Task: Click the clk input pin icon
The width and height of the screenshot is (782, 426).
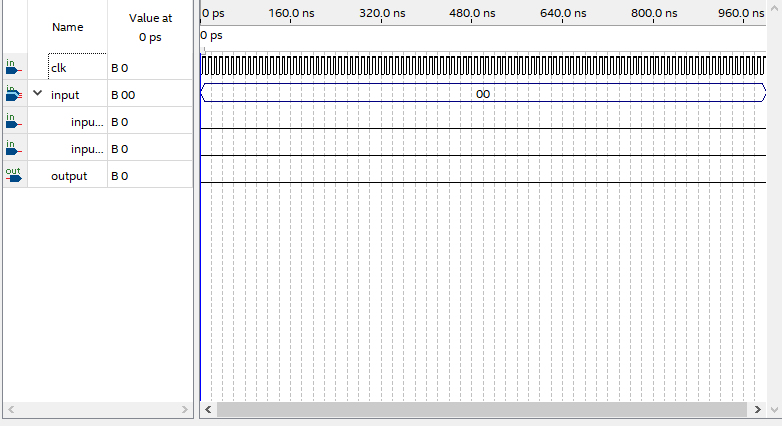Action: coord(13,67)
